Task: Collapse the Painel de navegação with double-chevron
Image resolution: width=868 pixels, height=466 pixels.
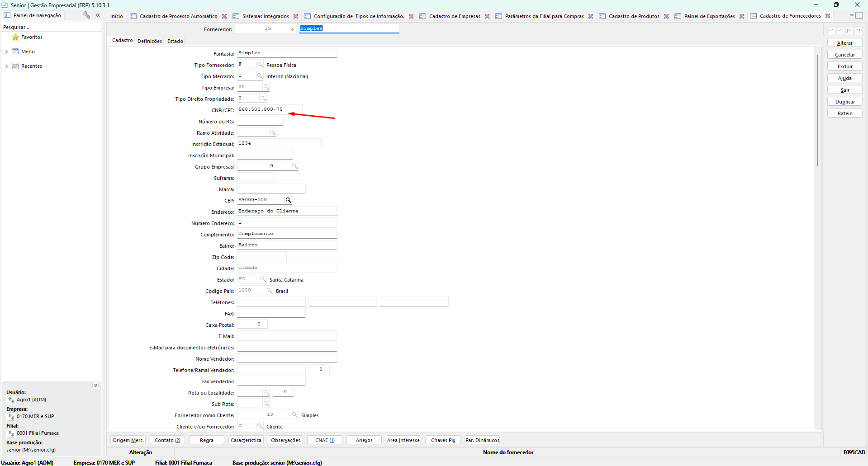Action: click(x=98, y=15)
